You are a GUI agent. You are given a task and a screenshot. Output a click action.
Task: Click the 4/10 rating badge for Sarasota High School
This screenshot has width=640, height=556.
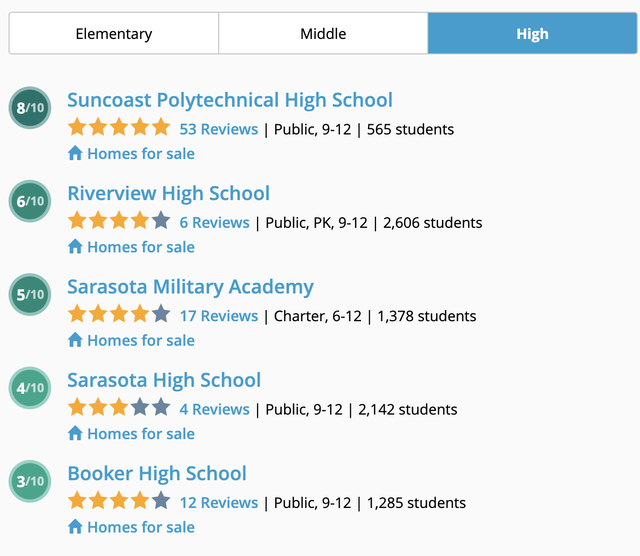tap(30, 388)
